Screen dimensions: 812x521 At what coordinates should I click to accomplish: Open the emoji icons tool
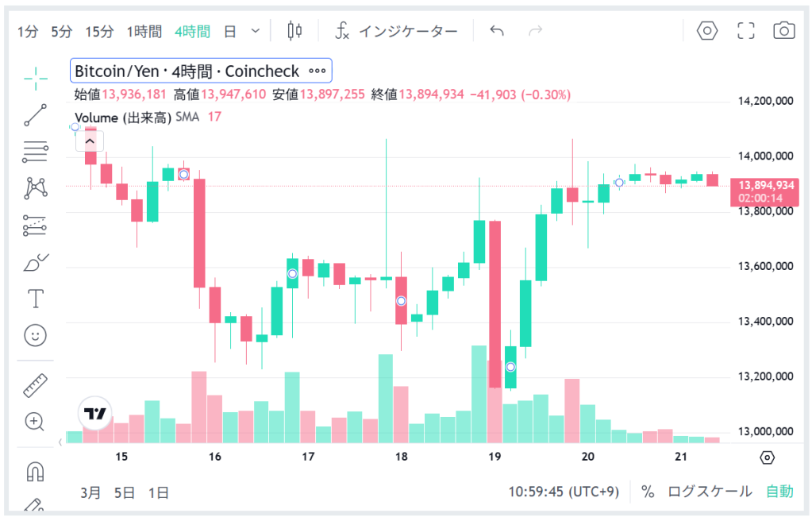tap(36, 335)
